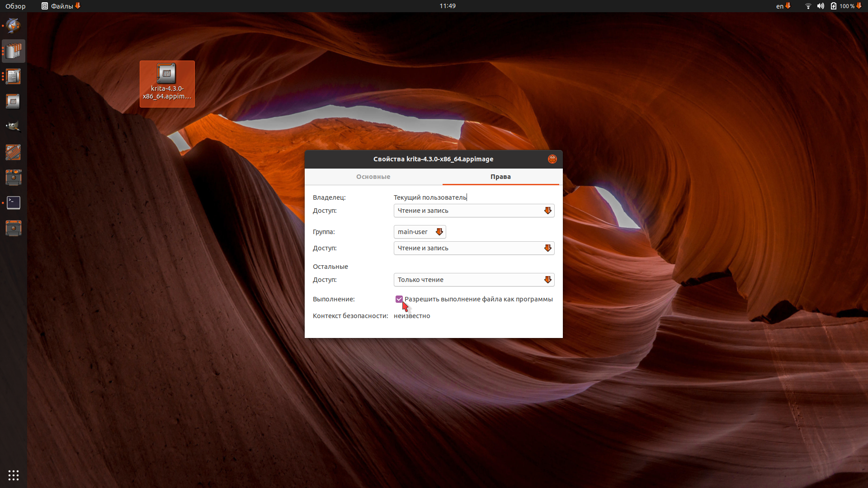Click the Wi-Fi status icon
868x488 pixels.
[808, 6]
